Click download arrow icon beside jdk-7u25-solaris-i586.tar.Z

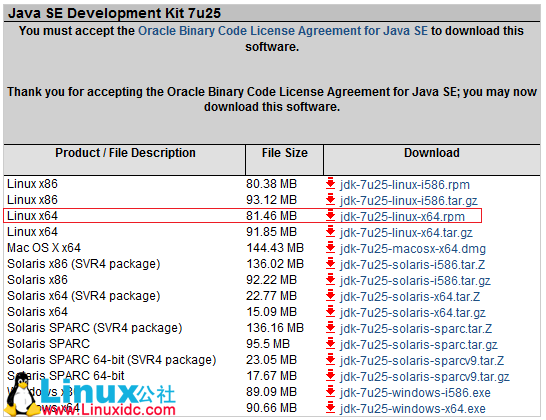coord(330,264)
